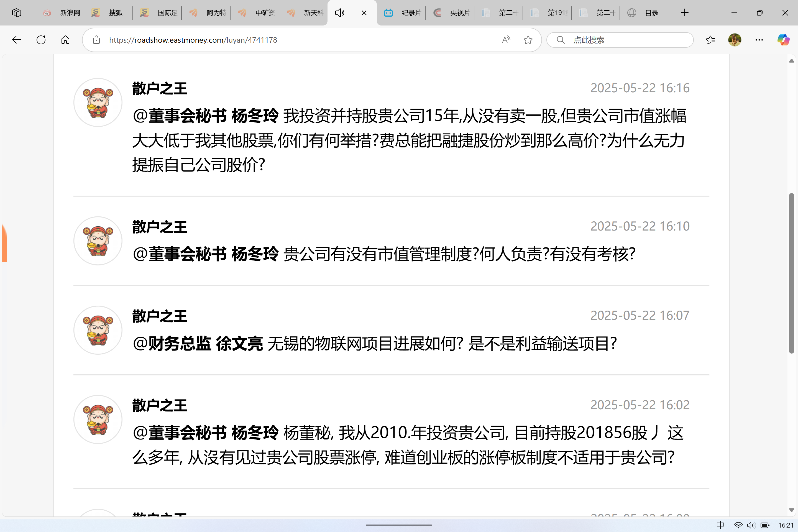Screen dimensions: 798x532
Task: Click the timestamp 2025-05-22 16:16
Action: tap(640, 88)
